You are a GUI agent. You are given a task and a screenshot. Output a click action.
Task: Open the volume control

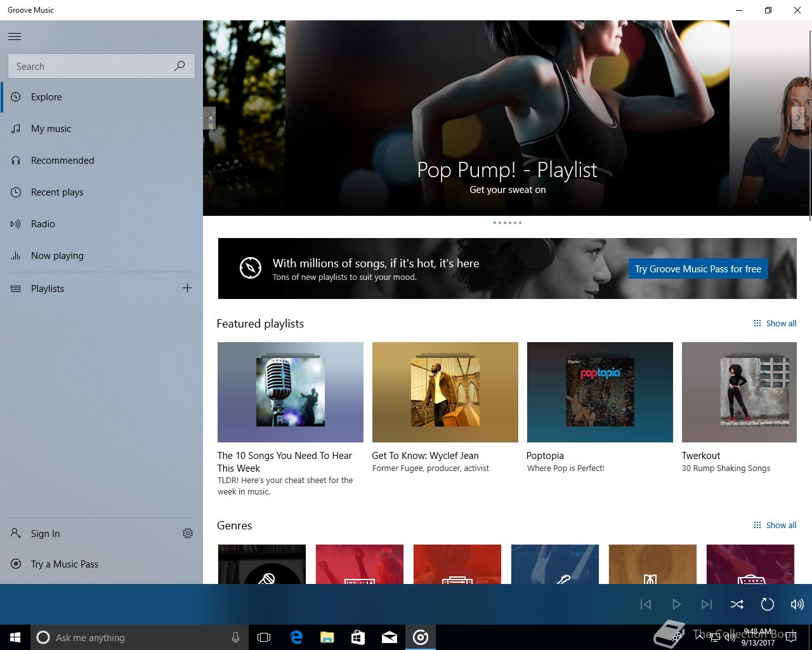(797, 604)
